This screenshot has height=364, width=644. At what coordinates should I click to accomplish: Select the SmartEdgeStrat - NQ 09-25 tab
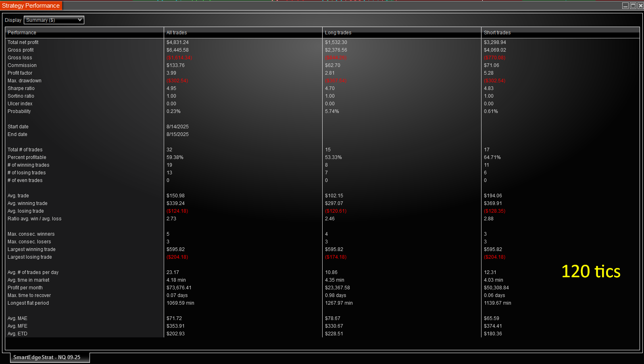pos(47,358)
